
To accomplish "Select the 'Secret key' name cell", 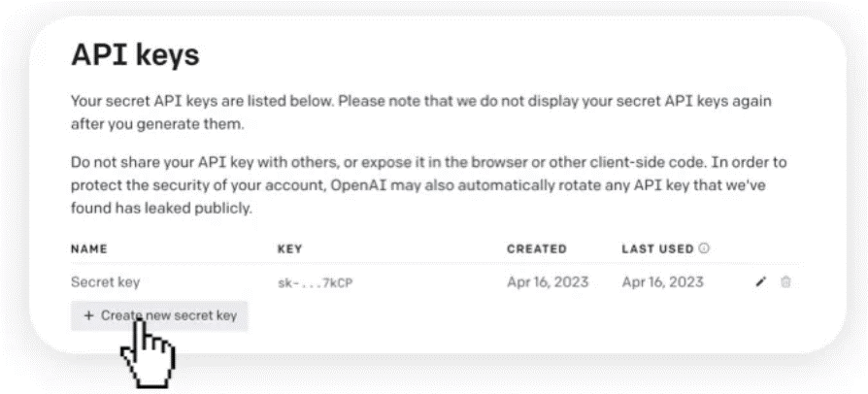I will coord(105,282).
